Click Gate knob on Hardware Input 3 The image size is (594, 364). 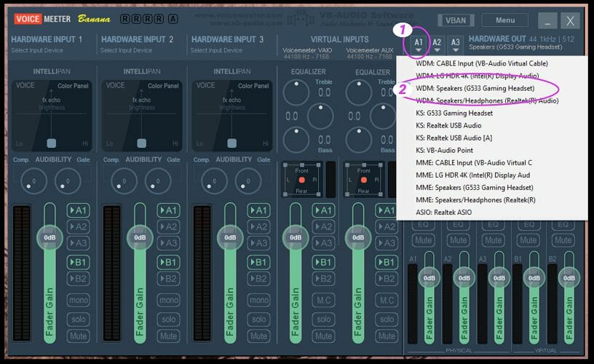pos(247,181)
